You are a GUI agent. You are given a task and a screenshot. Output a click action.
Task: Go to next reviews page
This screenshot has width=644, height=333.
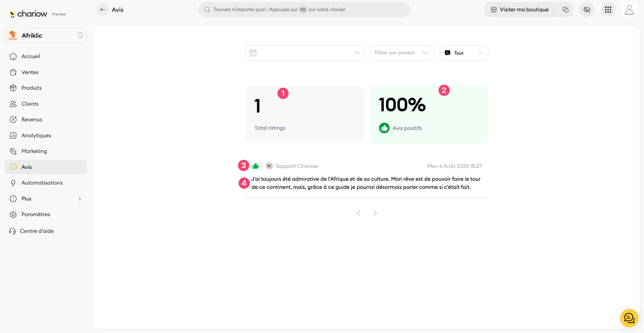tap(375, 213)
